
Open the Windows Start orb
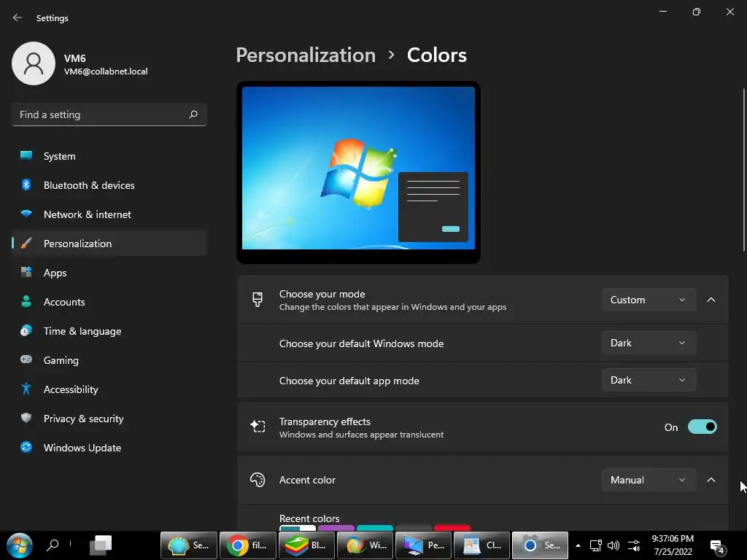coord(20,545)
